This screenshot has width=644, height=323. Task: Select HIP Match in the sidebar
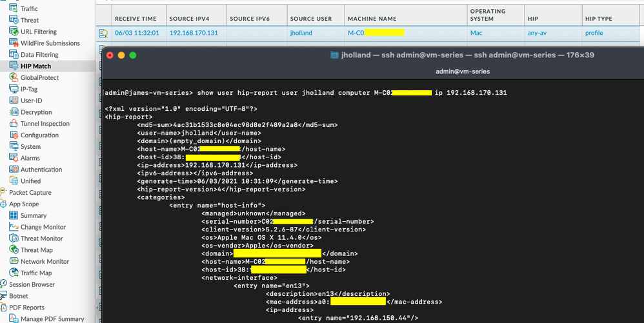[x=35, y=66]
